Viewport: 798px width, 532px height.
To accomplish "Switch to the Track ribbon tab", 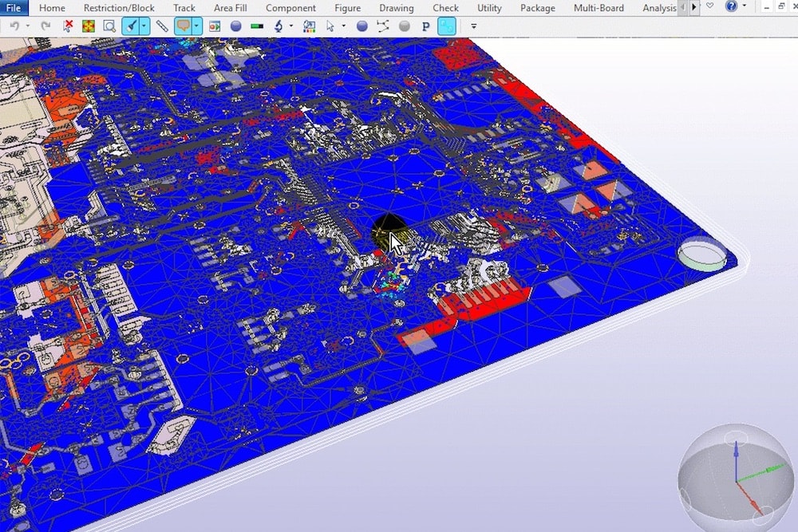I will 184,8.
